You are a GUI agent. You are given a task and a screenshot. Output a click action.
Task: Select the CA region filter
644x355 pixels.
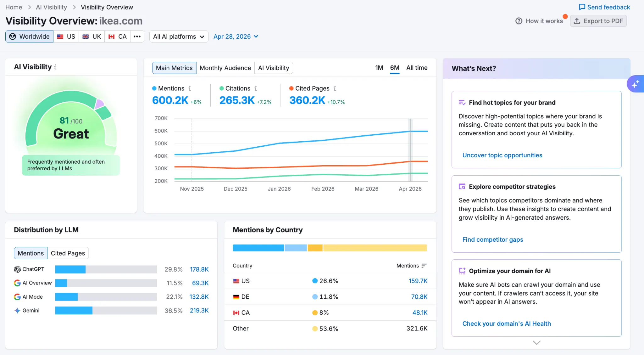[x=117, y=37]
